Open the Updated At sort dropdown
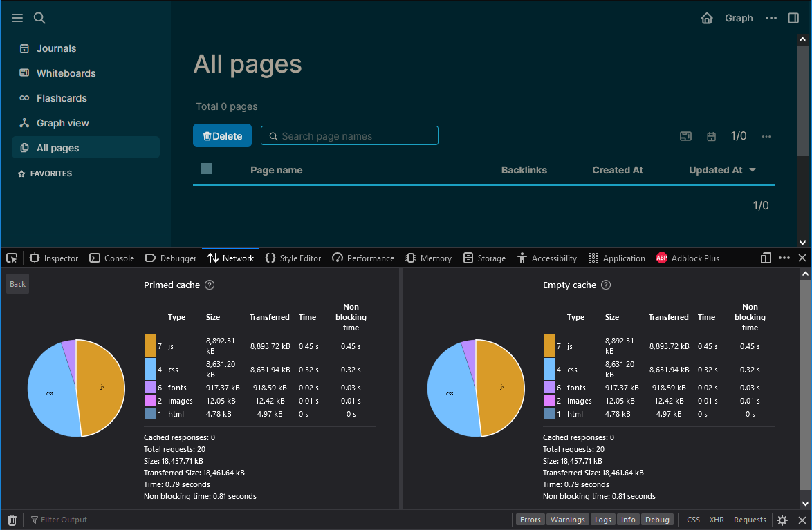The image size is (812, 530). pyautogui.click(x=752, y=169)
